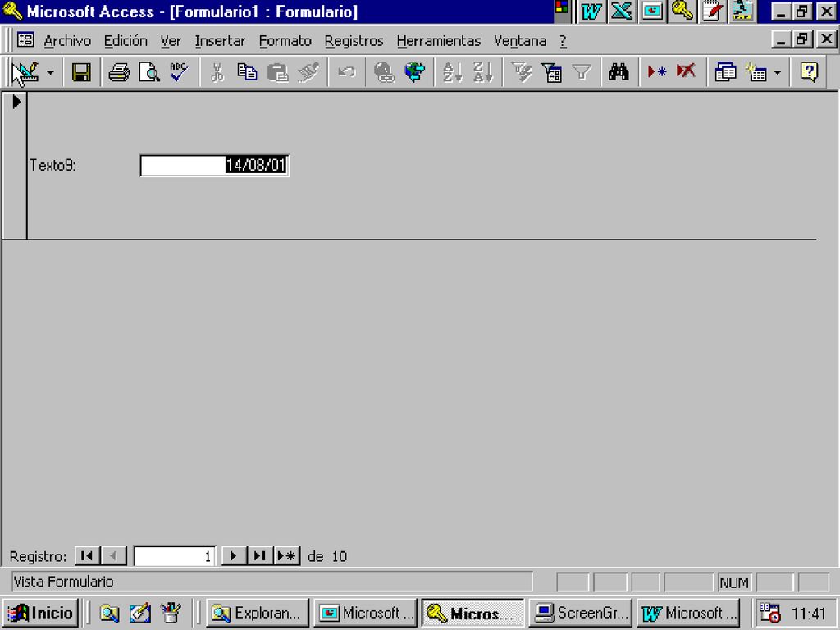
Task: Run the ABC spelling check
Action: click(179, 72)
